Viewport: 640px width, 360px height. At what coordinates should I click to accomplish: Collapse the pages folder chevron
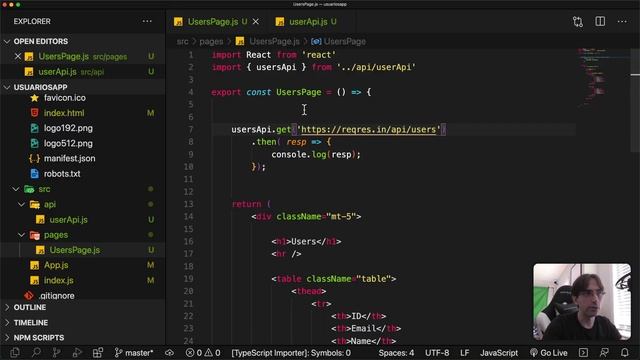[x=21, y=235]
